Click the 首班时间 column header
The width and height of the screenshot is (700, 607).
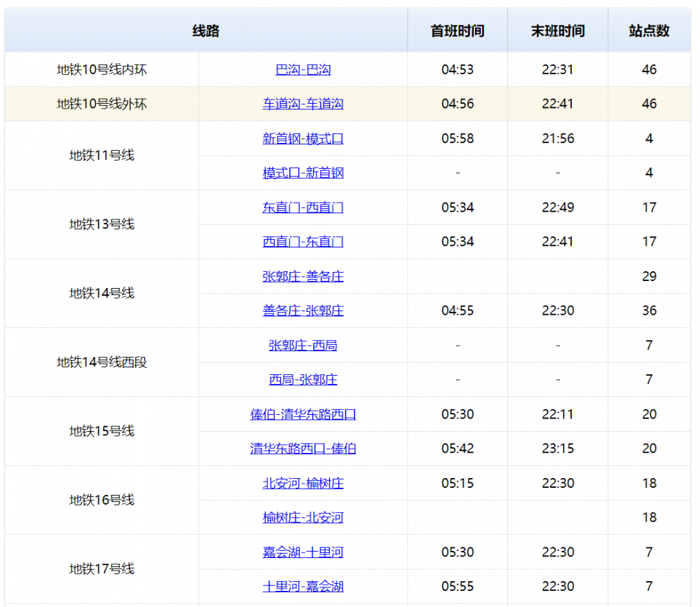click(457, 31)
